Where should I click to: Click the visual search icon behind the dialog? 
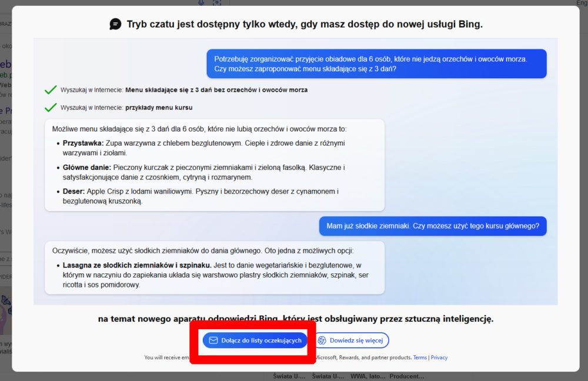coord(217,2)
